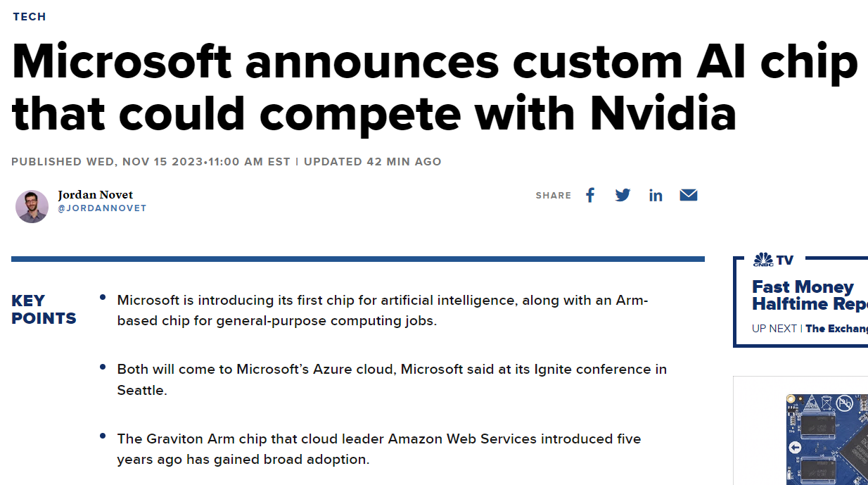
Task: Click the key point mentioning Azure cloud
Action: tap(391, 379)
